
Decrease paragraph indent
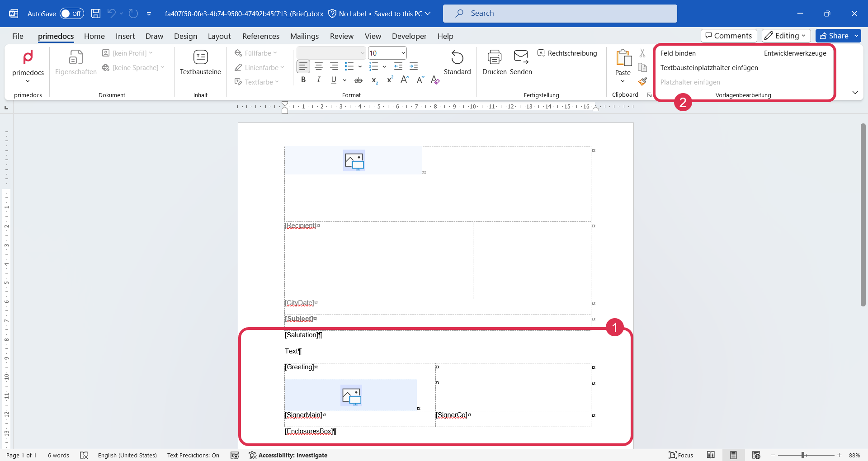tap(398, 66)
